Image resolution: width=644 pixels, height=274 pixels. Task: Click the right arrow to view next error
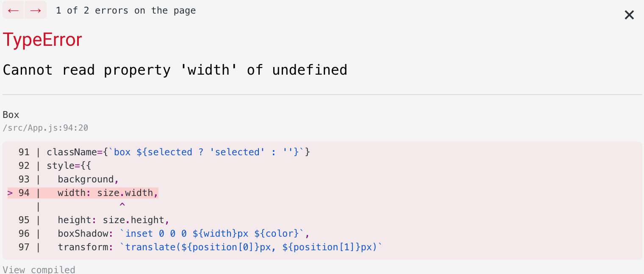click(36, 10)
